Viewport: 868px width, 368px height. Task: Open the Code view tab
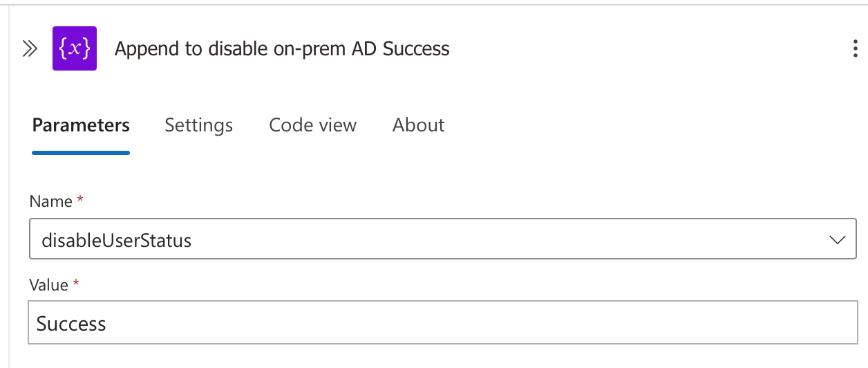[x=312, y=125]
